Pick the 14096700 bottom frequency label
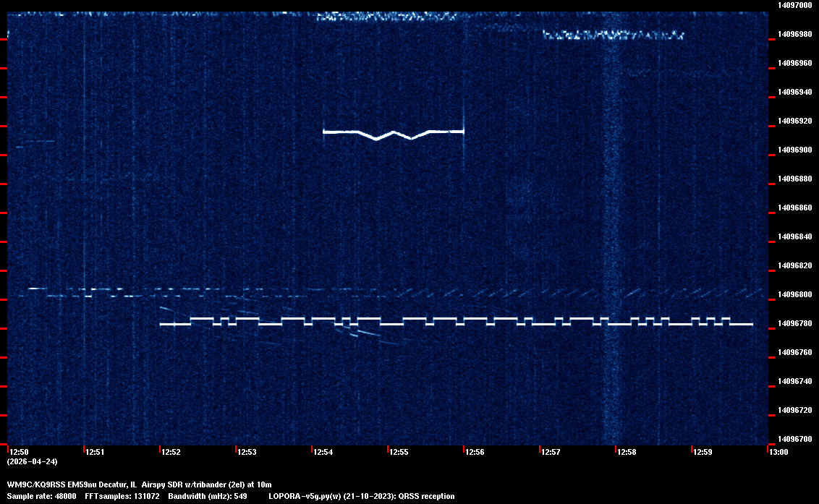The width and height of the screenshot is (819, 504). tap(794, 439)
